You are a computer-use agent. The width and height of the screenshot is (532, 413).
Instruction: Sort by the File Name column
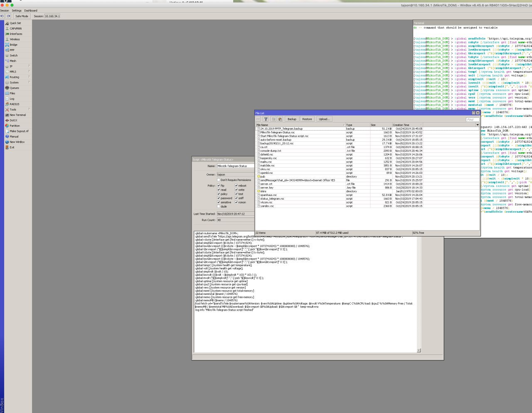(x=300, y=125)
